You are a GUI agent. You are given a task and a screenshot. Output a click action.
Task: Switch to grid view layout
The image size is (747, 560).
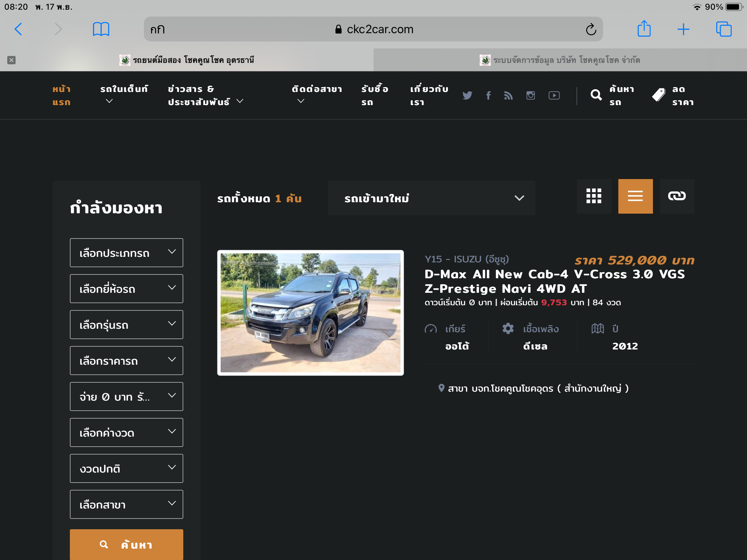(x=594, y=196)
